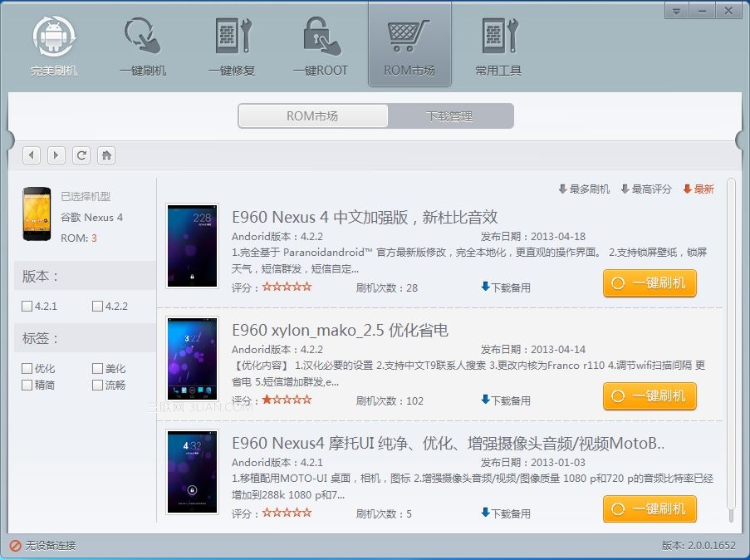Download 摩托UI ROM via 下载备用
750x560 pixels.
[x=506, y=513]
